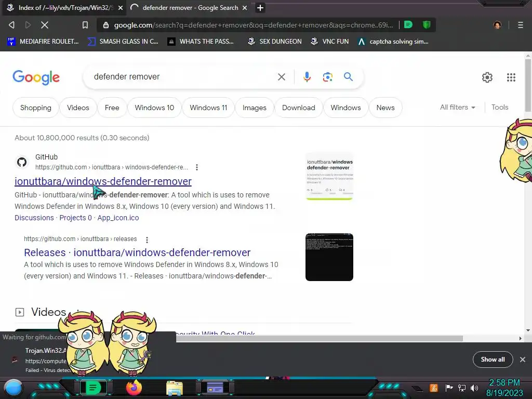Image resolution: width=532 pixels, height=399 pixels.
Task: Close the Google Search tab
Action: point(245,7)
